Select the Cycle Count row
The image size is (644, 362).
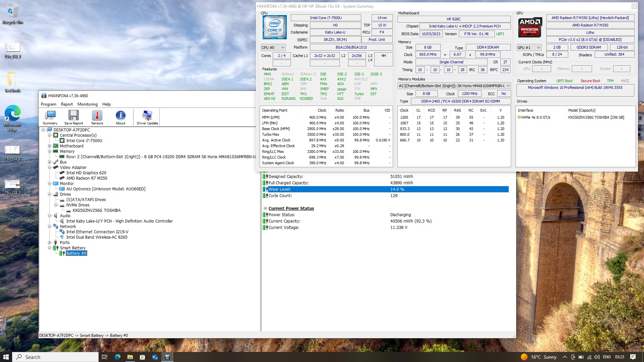pyautogui.click(x=385, y=196)
